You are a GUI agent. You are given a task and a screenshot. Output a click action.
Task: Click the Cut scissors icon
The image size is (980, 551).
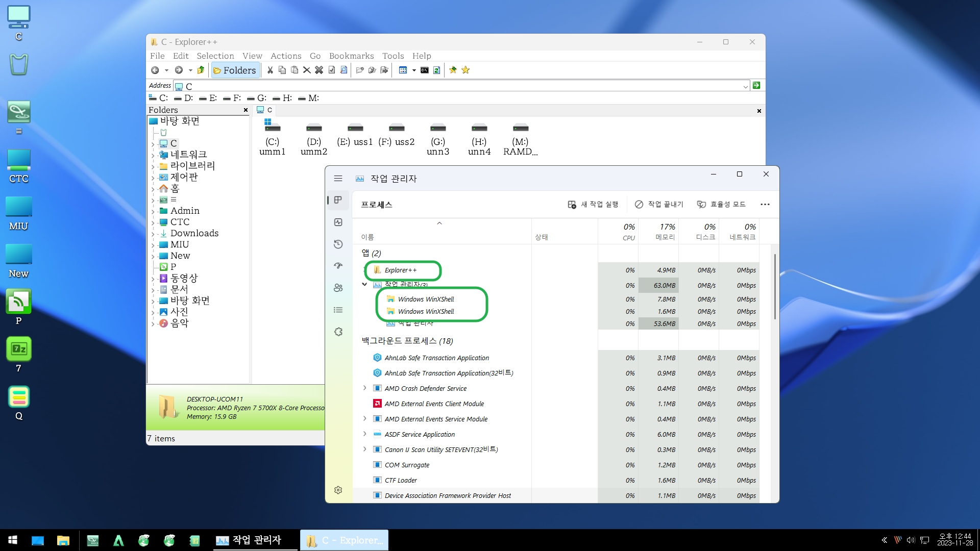[x=270, y=70]
